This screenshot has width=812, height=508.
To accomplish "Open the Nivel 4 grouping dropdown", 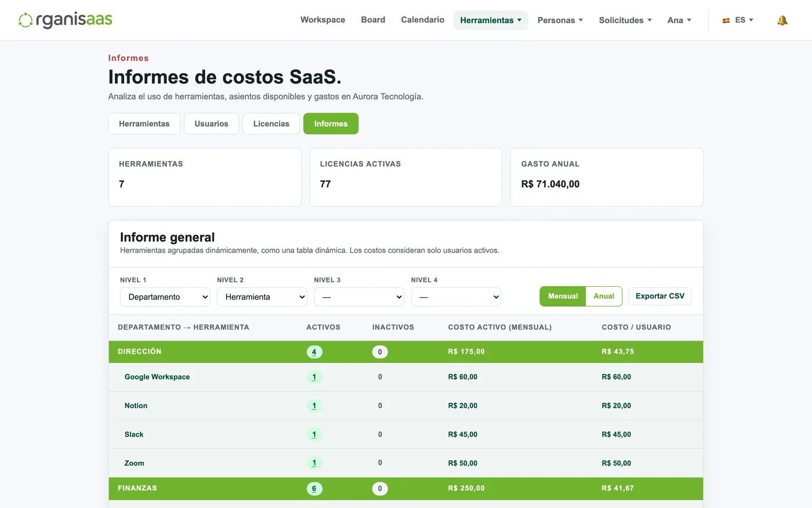I will [x=456, y=297].
